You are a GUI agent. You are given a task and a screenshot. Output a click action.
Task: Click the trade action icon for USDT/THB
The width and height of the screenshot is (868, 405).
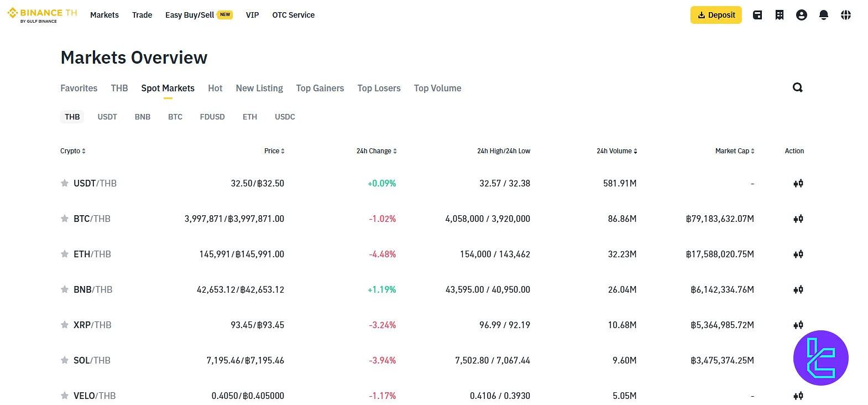click(x=798, y=184)
